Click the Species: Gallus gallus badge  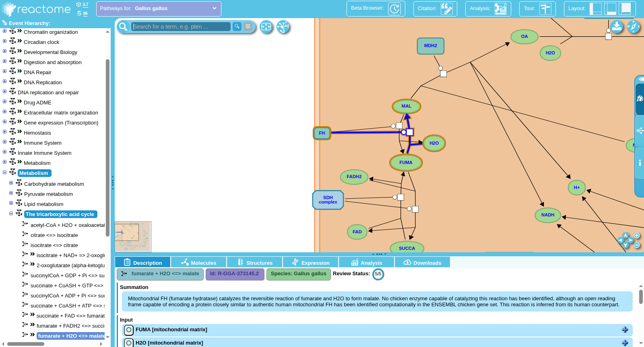pos(299,274)
